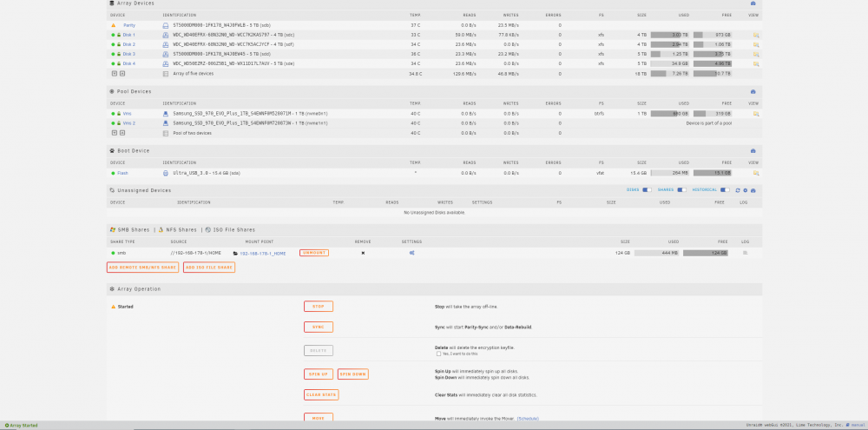Viewport: 868px width, 430px height.
Task: Open the disk icon for the Parity drive
Action: click(165, 25)
